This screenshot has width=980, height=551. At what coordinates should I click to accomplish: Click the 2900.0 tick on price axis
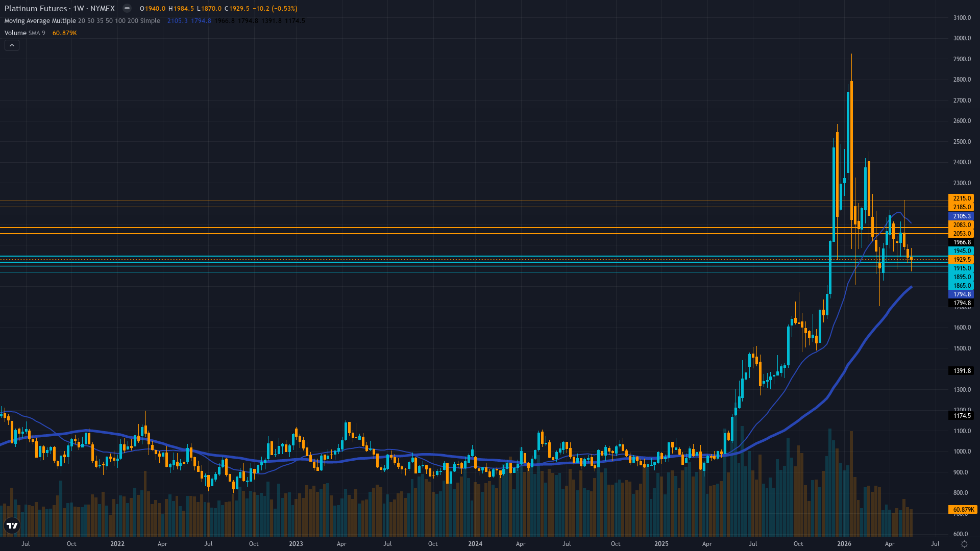[962, 59]
